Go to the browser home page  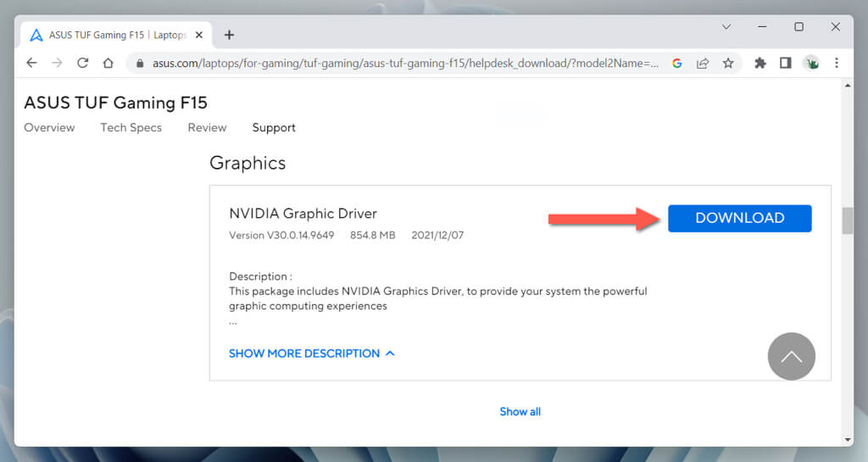108,63
